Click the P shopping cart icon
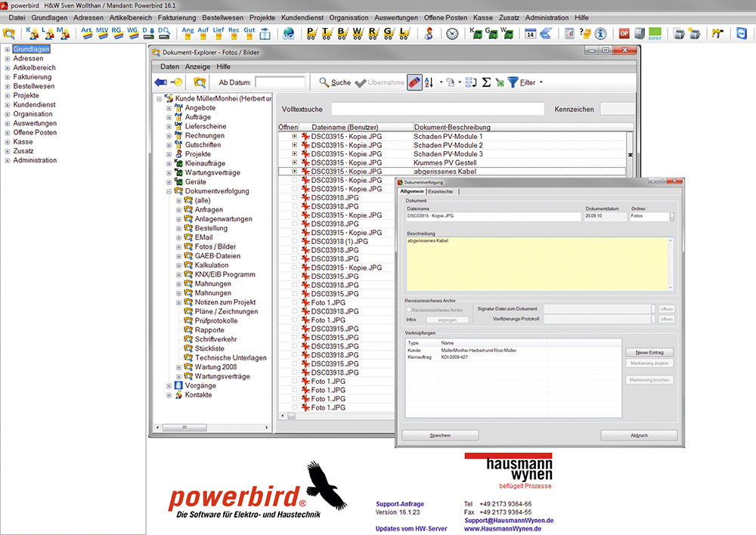The height and width of the screenshot is (535, 756). [311, 32]
